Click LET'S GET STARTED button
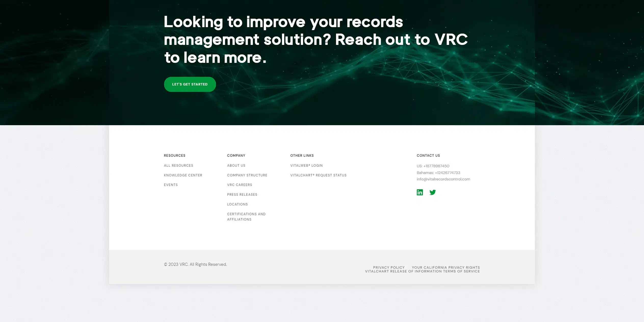The height and width of the screenshot is (322, 644). pos(190,84)
